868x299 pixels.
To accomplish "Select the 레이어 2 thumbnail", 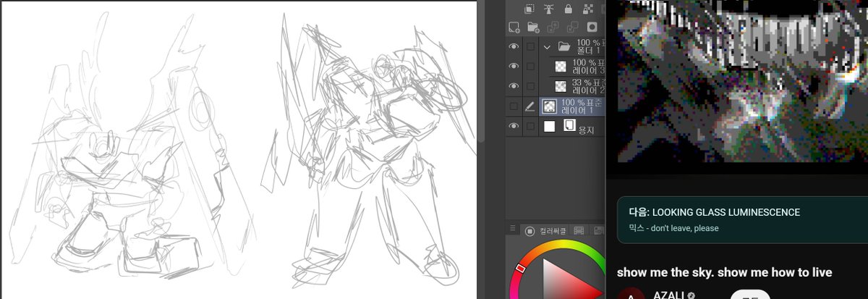I will click(561, 86).
